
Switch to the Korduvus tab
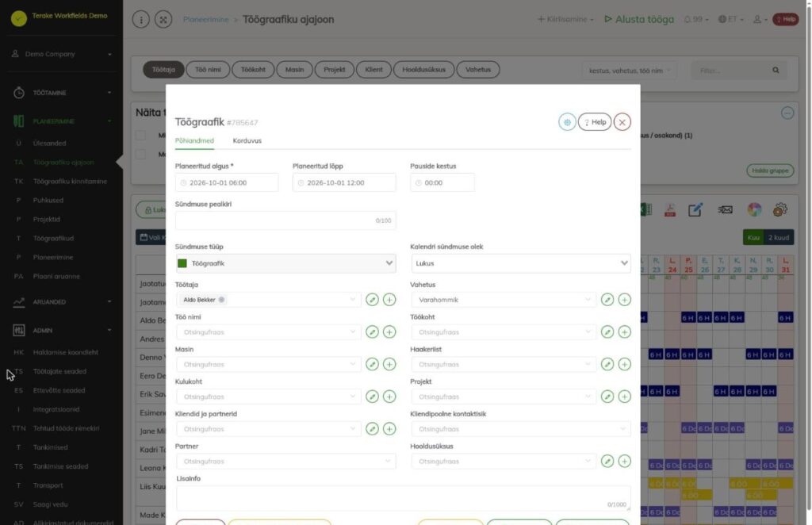[247, 141]
